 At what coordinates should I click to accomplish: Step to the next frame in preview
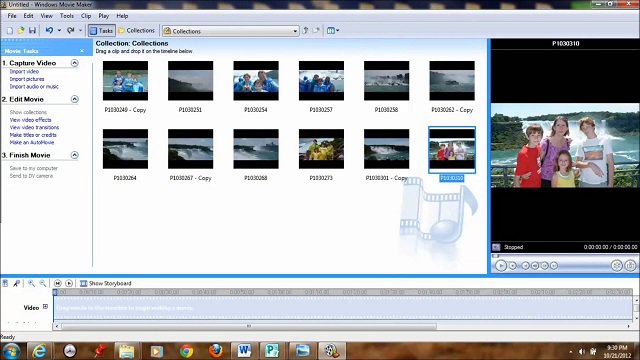click(x=544, y=266)
